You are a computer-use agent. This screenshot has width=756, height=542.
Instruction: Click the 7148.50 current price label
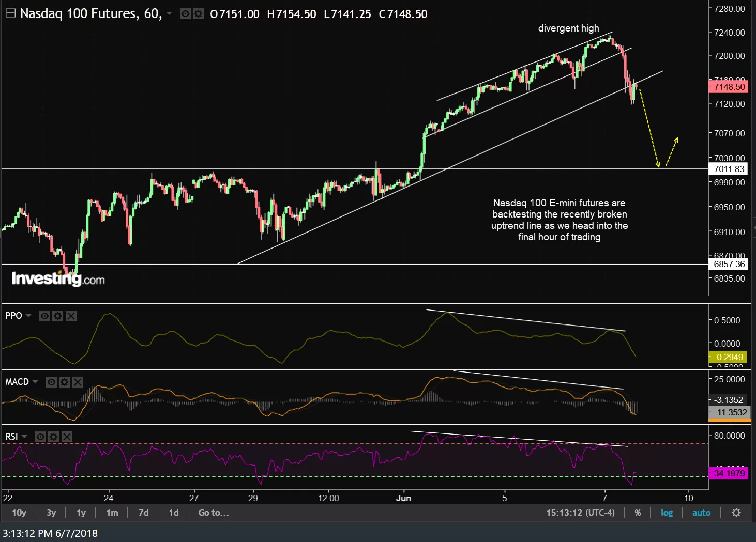point(729,87)
